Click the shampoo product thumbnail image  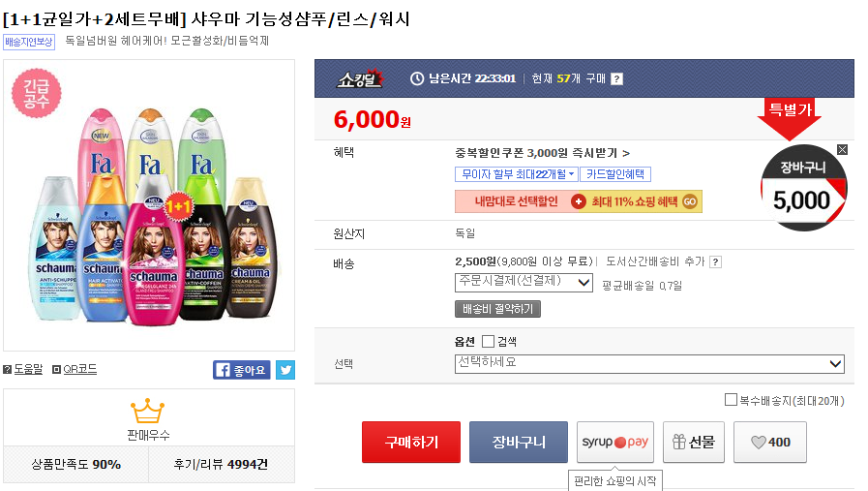[150, 205]
